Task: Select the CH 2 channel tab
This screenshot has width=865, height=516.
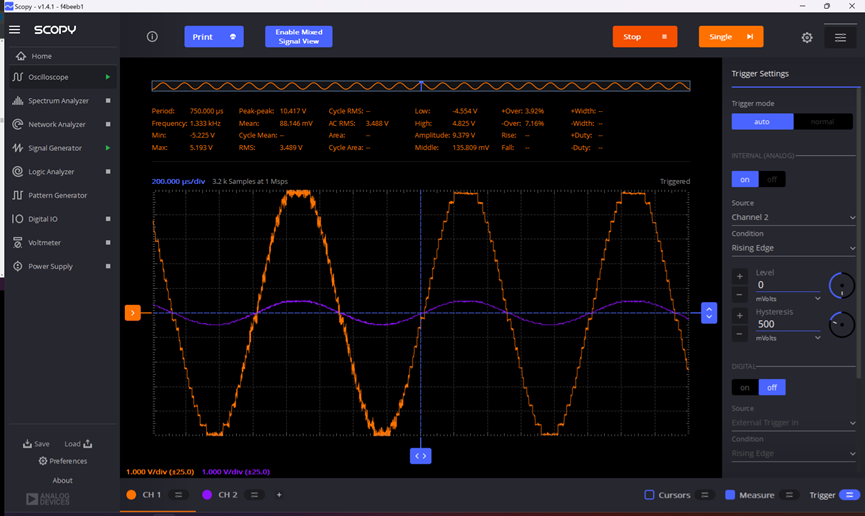Action: [227, 495]
